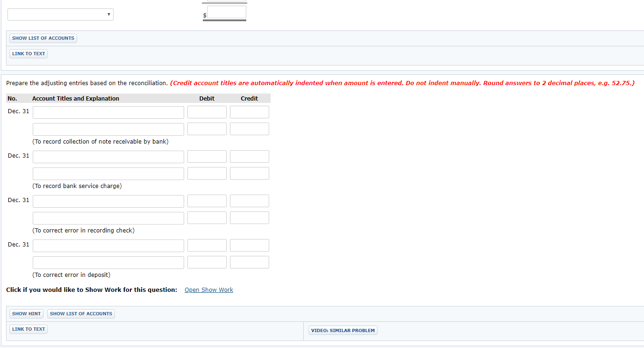Viewport: 644px width, 348px height.
Task: Open the Show Work link
Action: [x=209, y=290]
